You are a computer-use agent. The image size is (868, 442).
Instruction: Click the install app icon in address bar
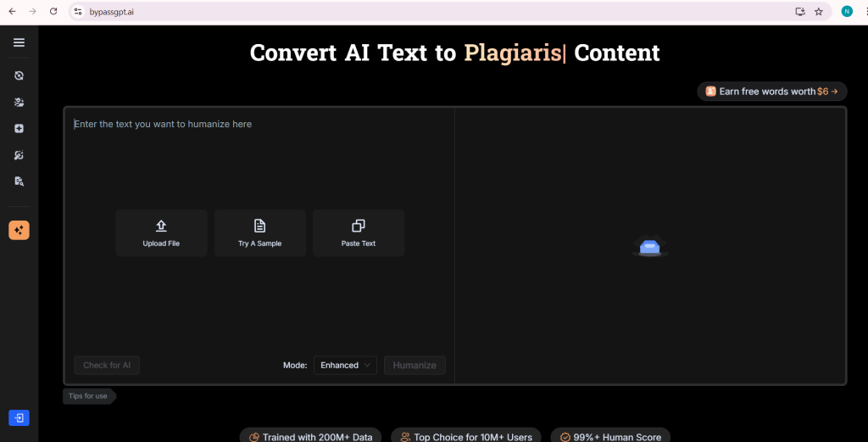click(799, 12)
